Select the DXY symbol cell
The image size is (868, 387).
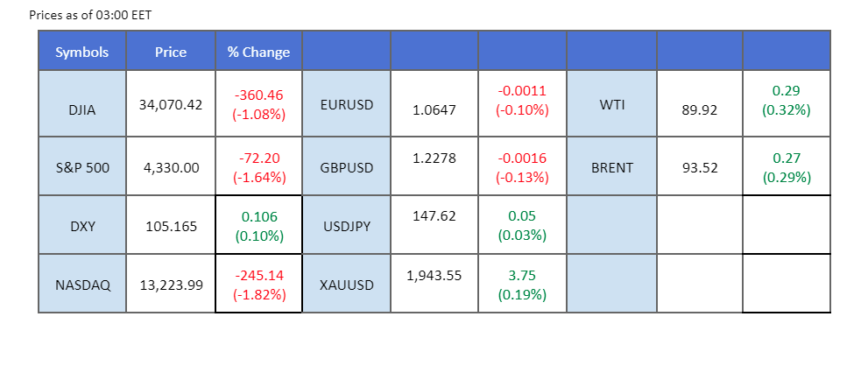(x=82, y=226)
